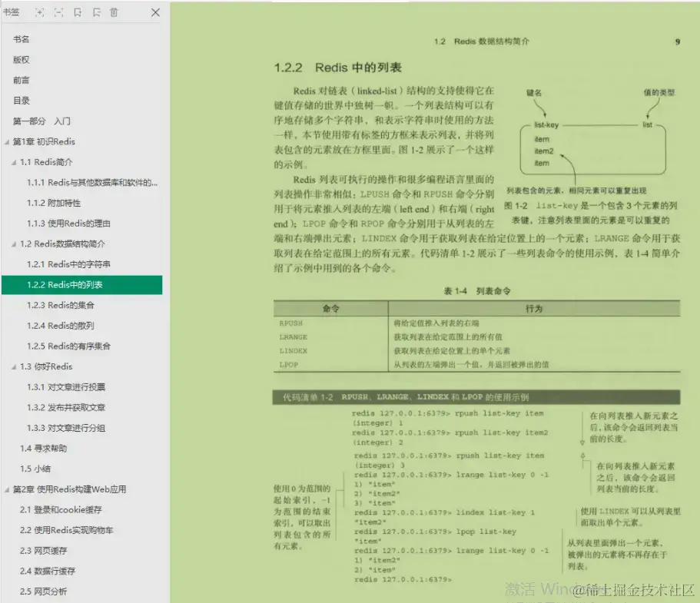Jump to 2.1 登录和cookie缓存
The height and width of the screenshot is (603, 700).
61,510
